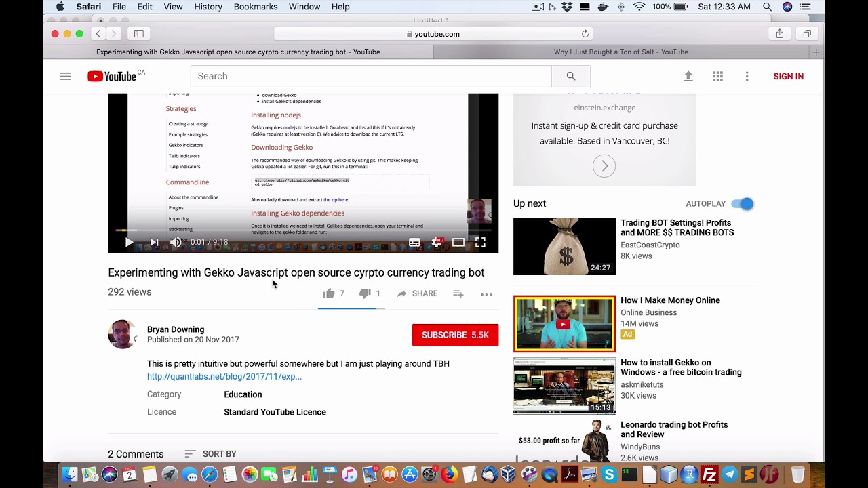This screenshot has height=488, width=868.
Task: Open Bryan Downing channel avatar
Action: coord(123,334)
